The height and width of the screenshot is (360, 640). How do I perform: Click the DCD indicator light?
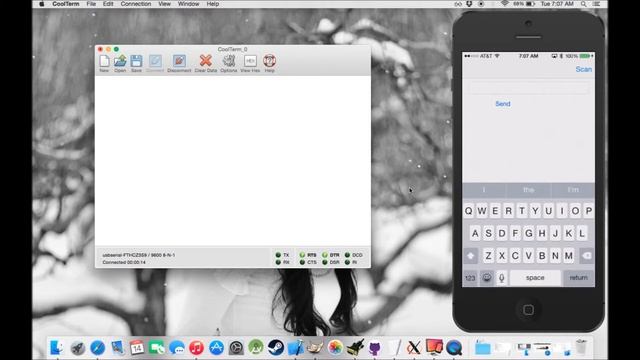coord(347,255)
